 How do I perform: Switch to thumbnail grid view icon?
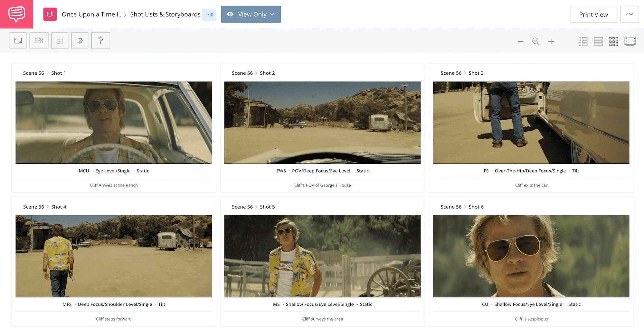tap(613, 42)
